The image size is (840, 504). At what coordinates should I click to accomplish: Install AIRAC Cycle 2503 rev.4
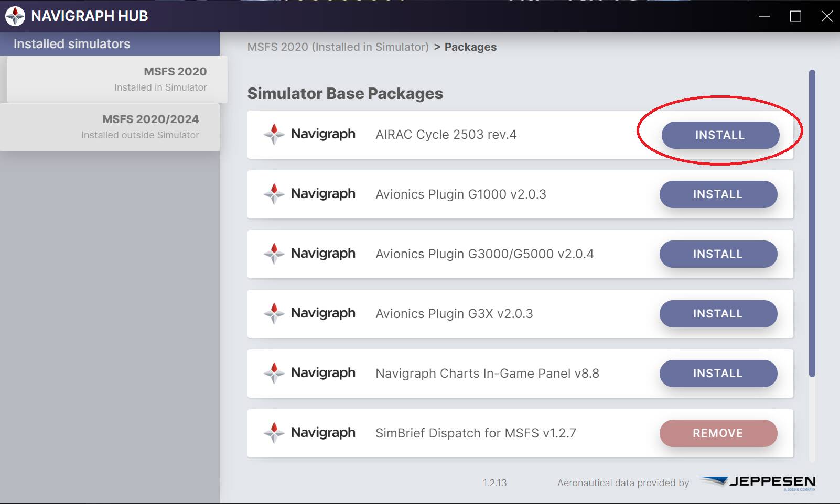(x=720, y=135)
